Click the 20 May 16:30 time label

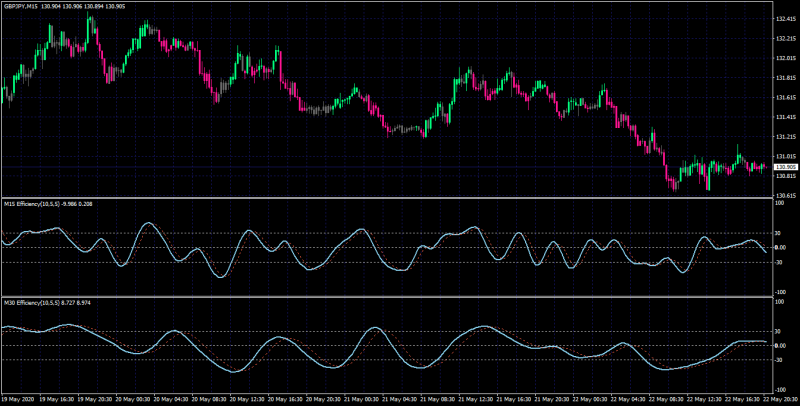[284, 399]
